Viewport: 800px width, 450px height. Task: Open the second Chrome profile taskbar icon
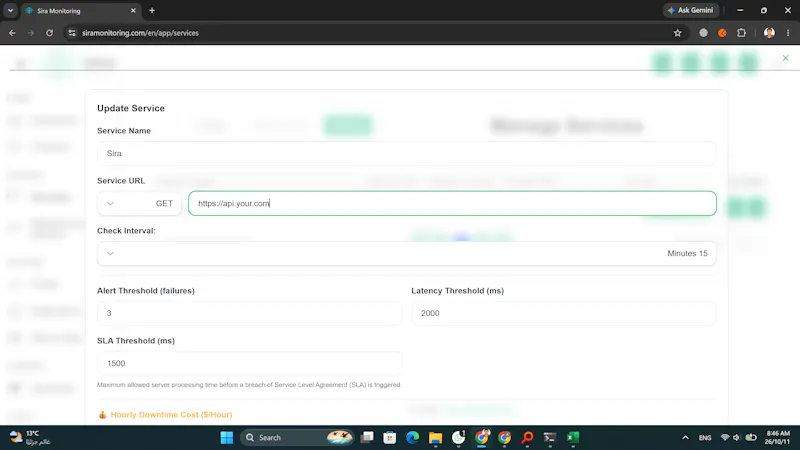coord(504,437)
